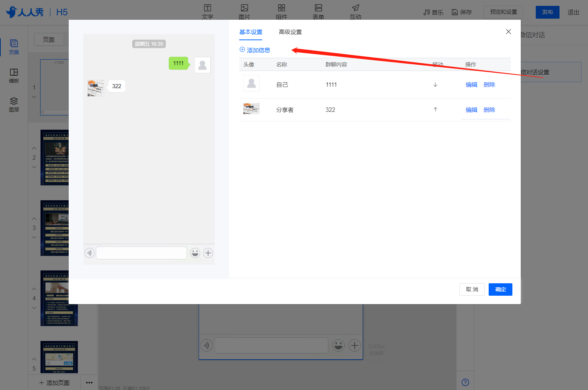Screen dimensions: 588x390
Task: Delete the 分享者 message row
Action: coord(489,110)
